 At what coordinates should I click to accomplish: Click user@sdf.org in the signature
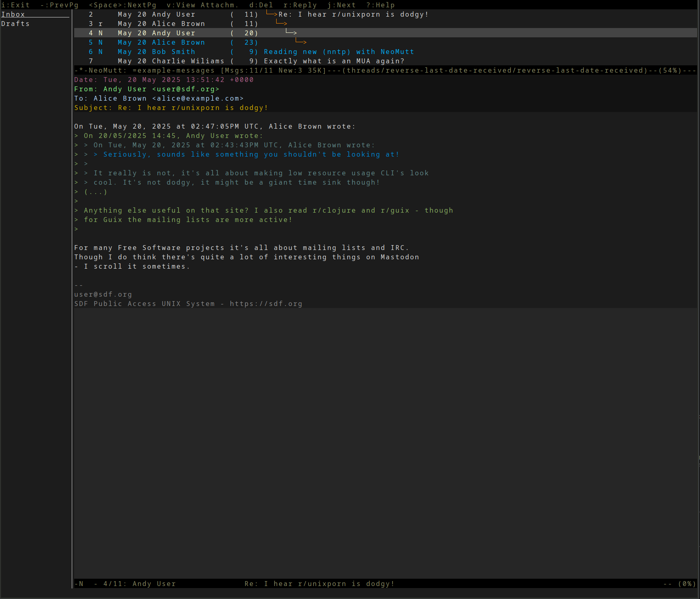(103, 294)
